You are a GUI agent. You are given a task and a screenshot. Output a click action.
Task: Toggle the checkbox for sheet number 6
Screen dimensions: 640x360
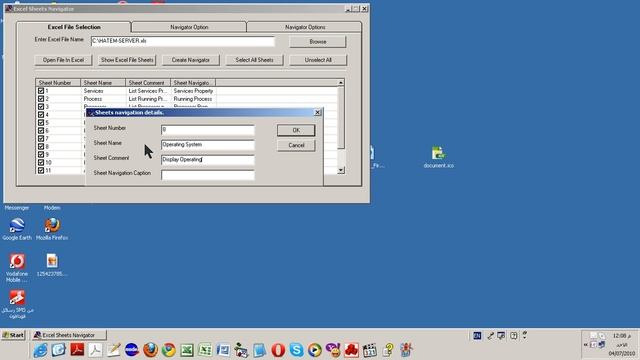point(41,131)
